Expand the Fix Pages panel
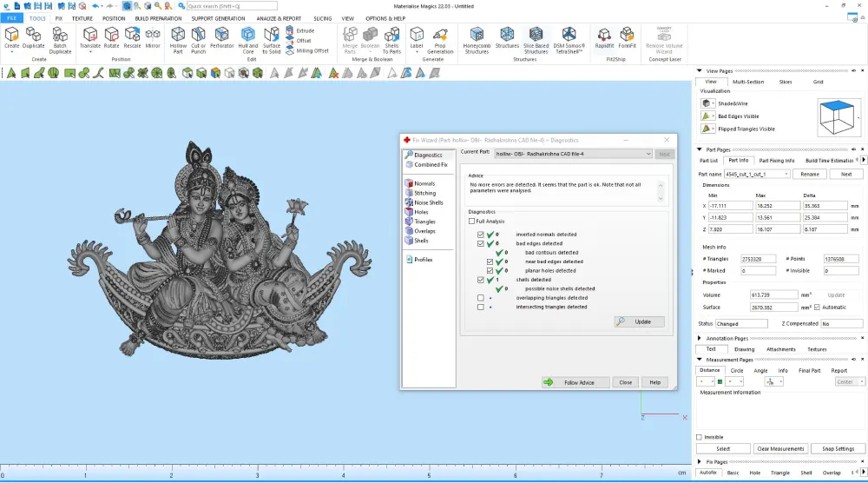 click(699, 461)
